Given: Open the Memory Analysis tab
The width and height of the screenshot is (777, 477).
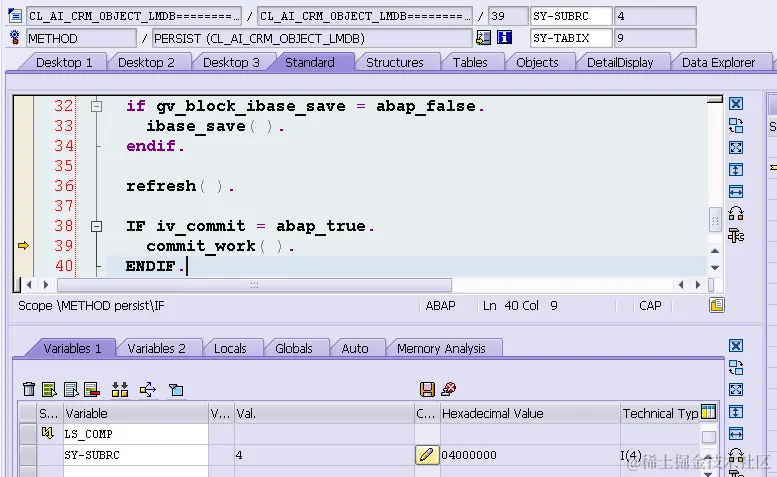Looking at the screenshot, I should pyautogui.click(x=441, y=349).
